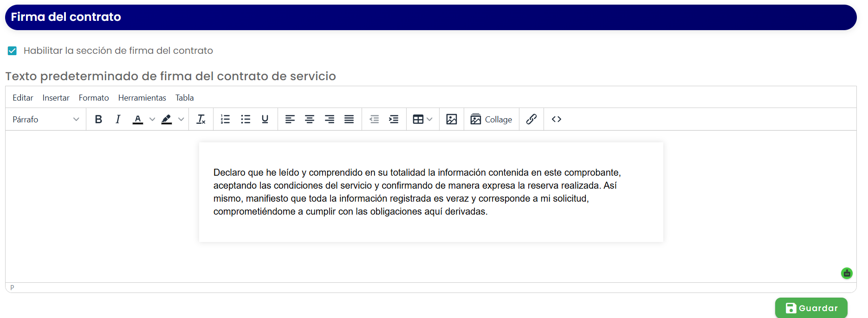Open the Insertar menu
Image resolution: width=868 pixels, height=318 pixels.
[x=56, y=98]
